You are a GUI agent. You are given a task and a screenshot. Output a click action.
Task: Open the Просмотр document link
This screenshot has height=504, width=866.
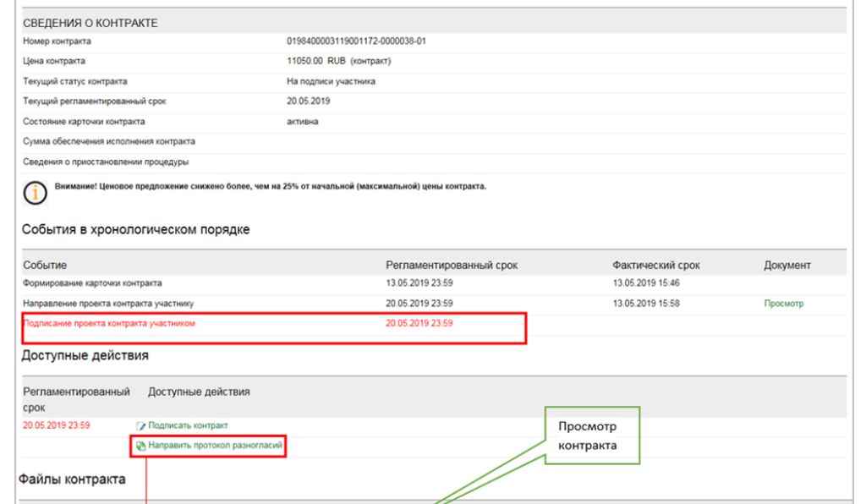pos(783,303)
